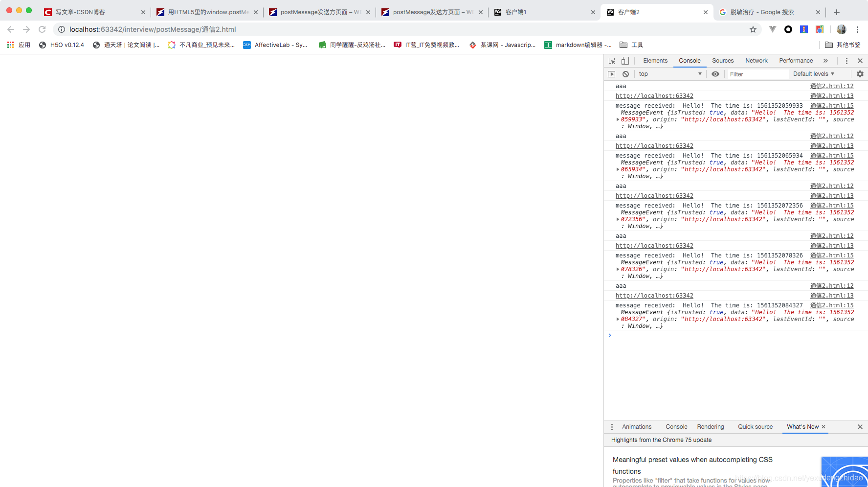Screen dimensions: 868x487
Task: Click the user profile avatar
Action: point(842,29)
